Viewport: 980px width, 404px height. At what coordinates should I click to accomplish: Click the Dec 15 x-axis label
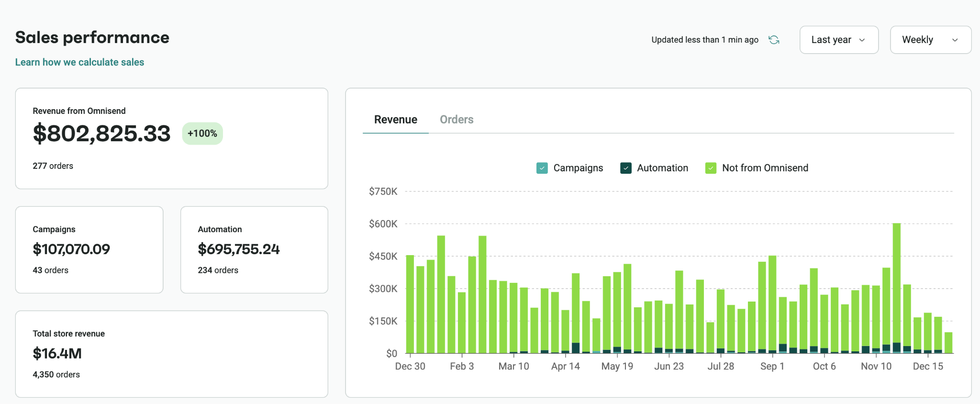point(928,366)
